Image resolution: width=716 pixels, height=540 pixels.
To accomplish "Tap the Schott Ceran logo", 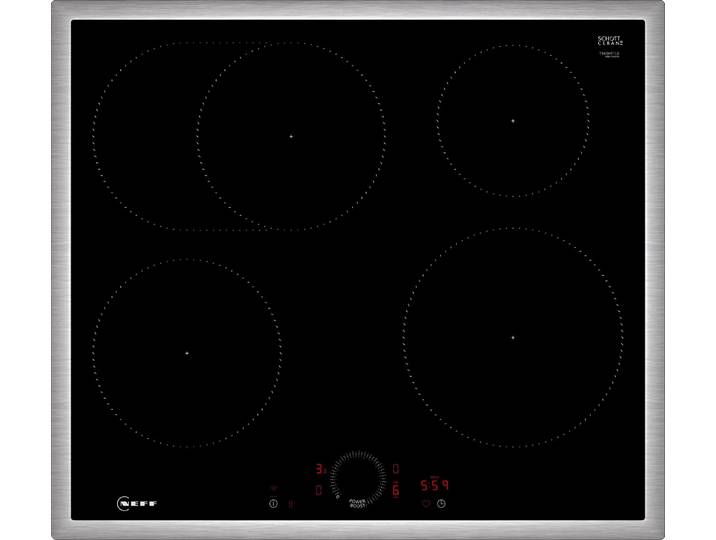I will pyautogui.click(x=610, y=40).
